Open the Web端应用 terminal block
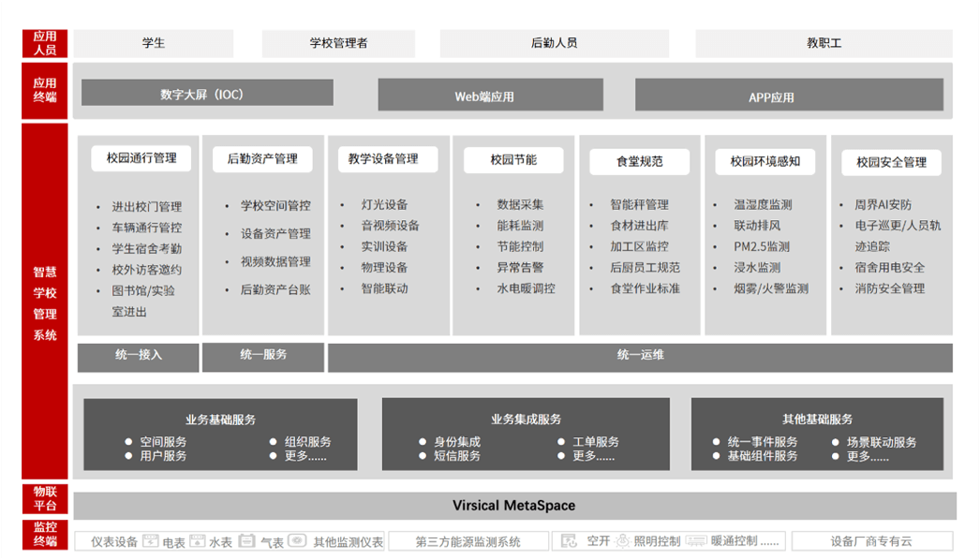 click(x=491, y=95)
